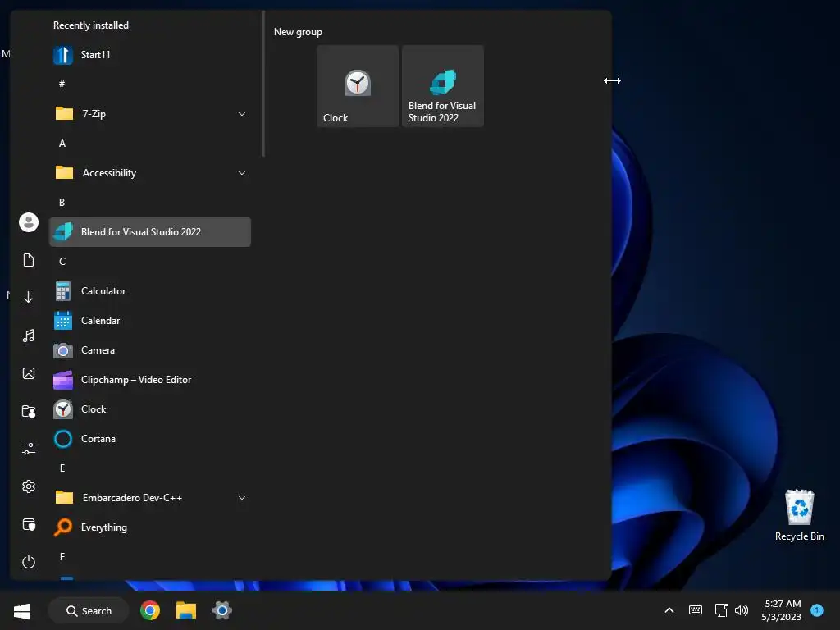Open Music from the sidebar
Screen dimensions: 840x630
click(x=29, y=336)
